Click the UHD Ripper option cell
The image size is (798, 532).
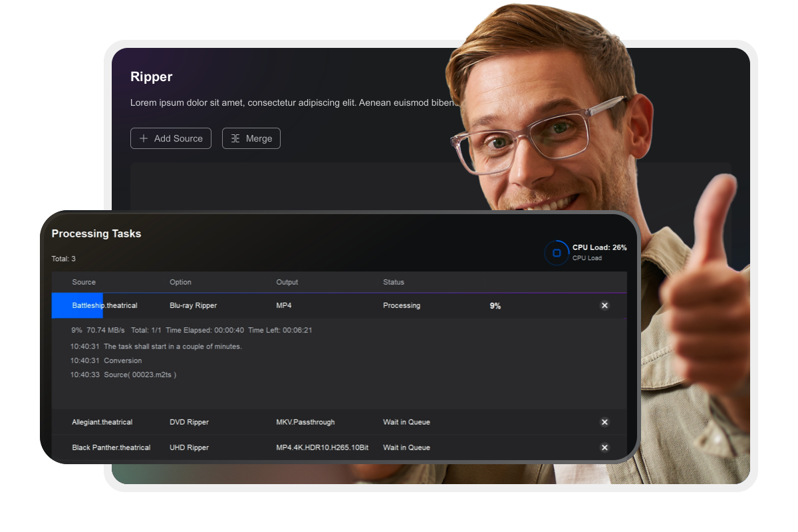(189, 448)
